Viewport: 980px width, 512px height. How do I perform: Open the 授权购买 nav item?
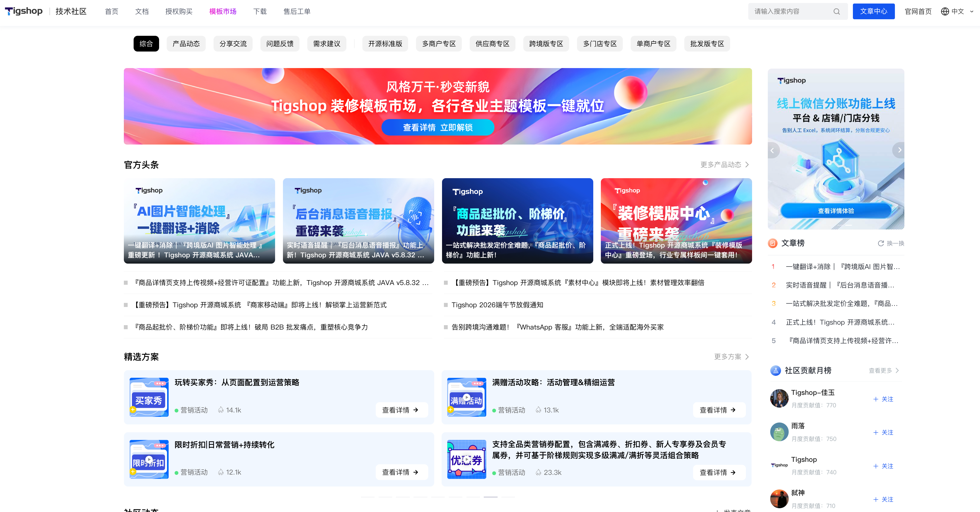[179, 11]
